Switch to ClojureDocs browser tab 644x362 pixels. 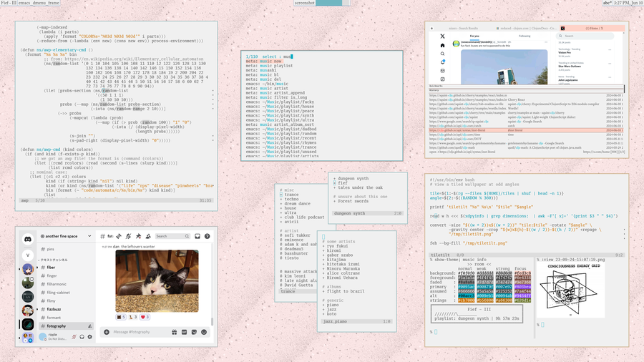pyautogui.click(x=527, y=29)
